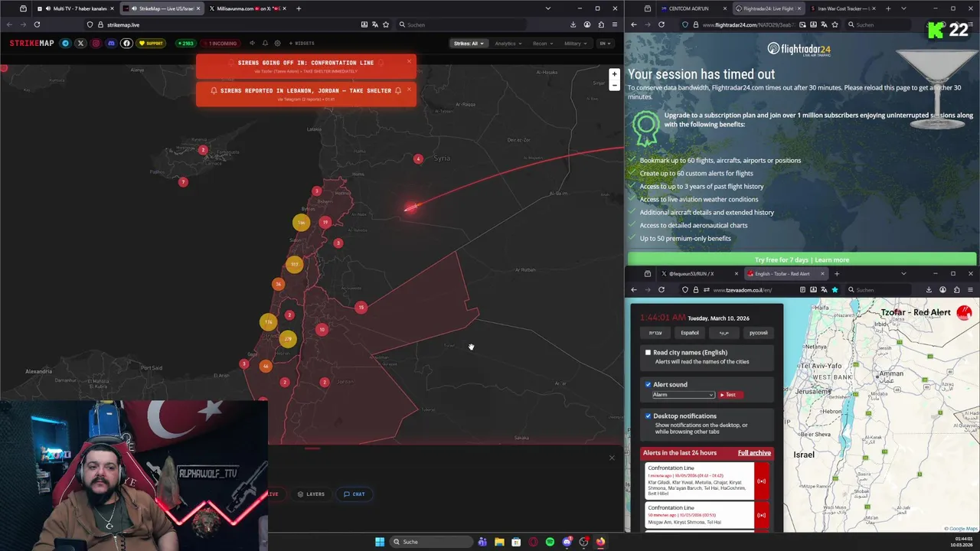The image size is (980, 551).
Task: Expand the Military dropdown
Action: pyautogui.click(x=575, y=43)
